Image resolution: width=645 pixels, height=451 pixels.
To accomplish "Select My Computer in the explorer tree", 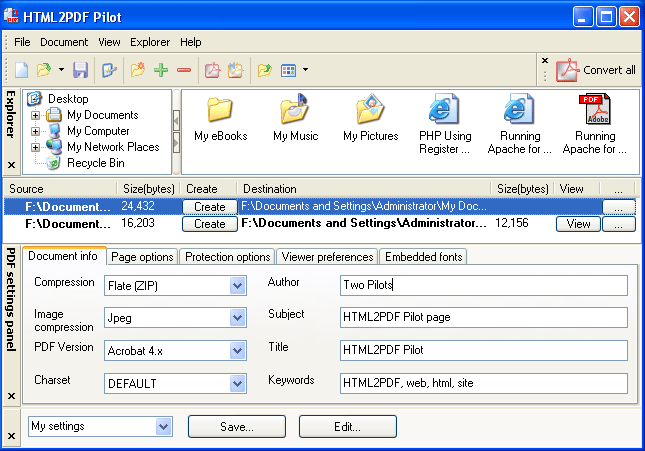I will 98,131.
